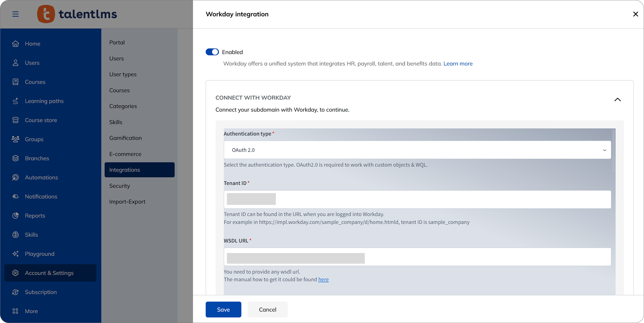Open E-commerce settings
Screen dimensions: 644x323
tap(125, 154)
